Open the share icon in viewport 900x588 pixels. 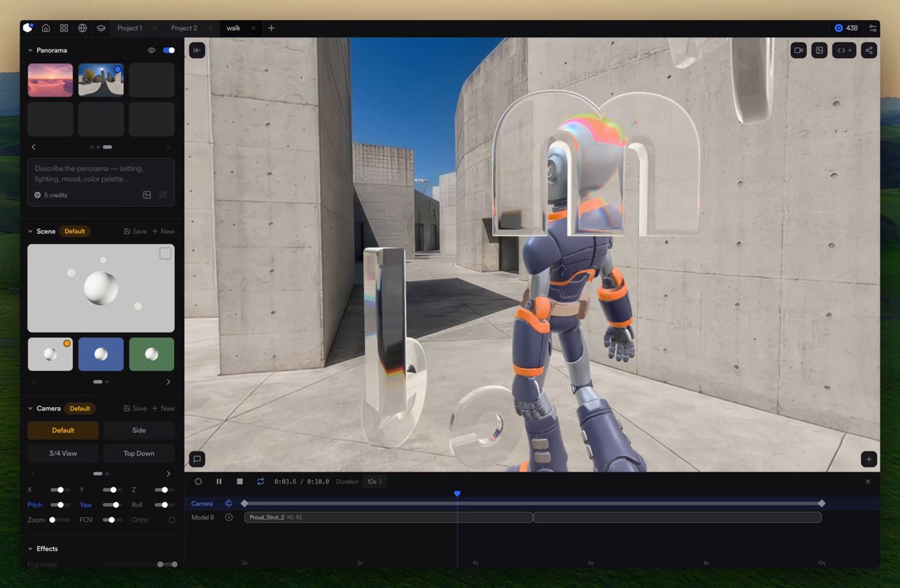point(869,50)
